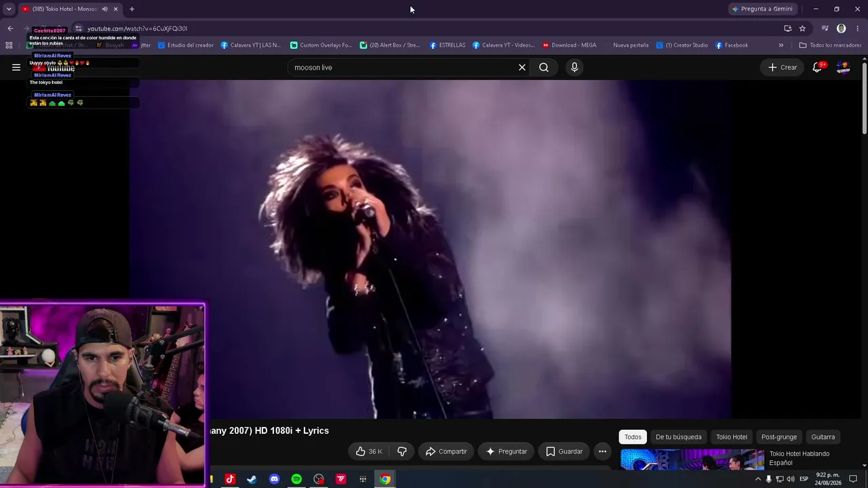
Task: Open 'Tokio Hotel Hablando Español' video thumbnail
Action: (x=692, y=460)
